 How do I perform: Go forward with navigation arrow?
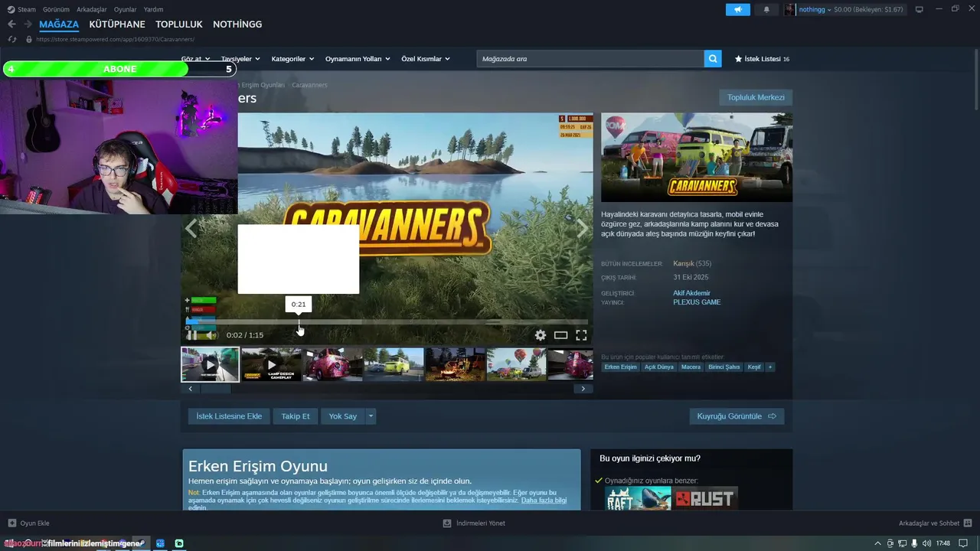[28, 24]
